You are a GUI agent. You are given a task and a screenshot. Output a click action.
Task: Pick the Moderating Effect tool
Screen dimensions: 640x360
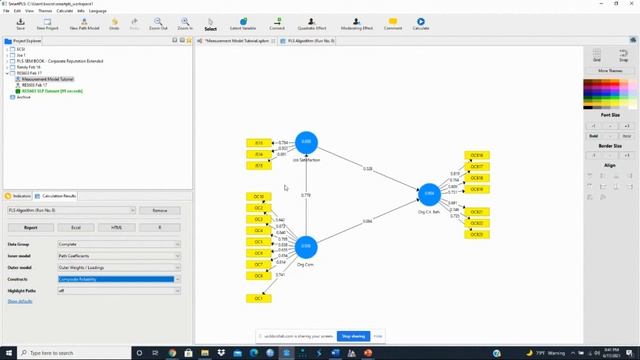(356, 24)
